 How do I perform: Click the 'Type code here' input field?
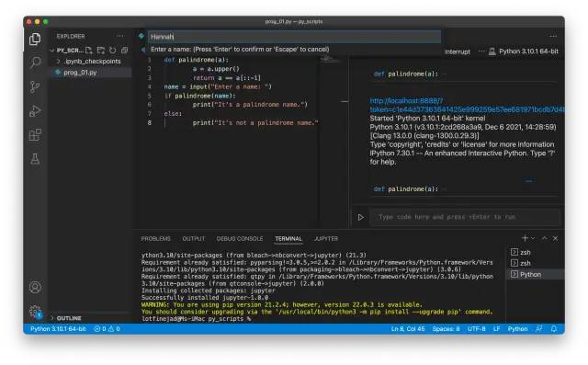(464, 217)
